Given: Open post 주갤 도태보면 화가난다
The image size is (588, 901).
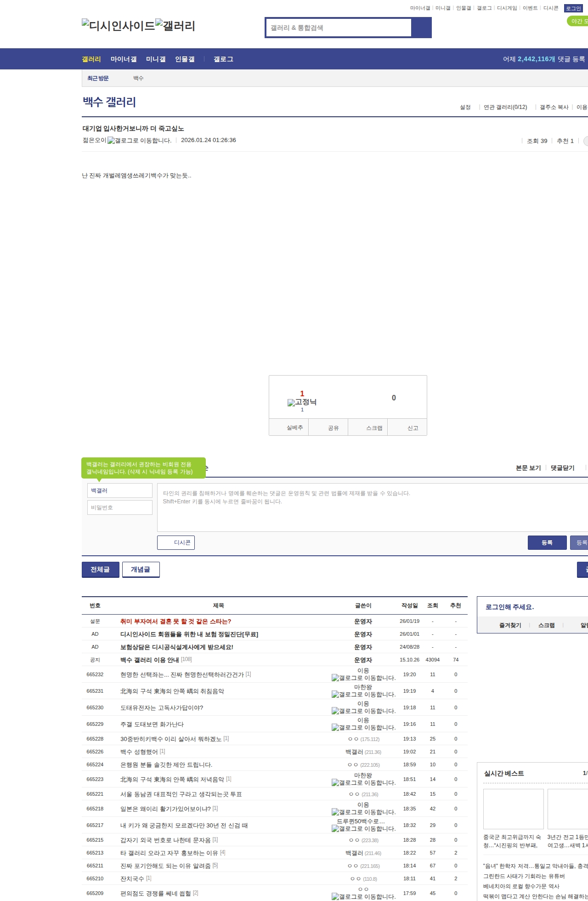Looking at the screenshot, I should [x=152, y=724].
